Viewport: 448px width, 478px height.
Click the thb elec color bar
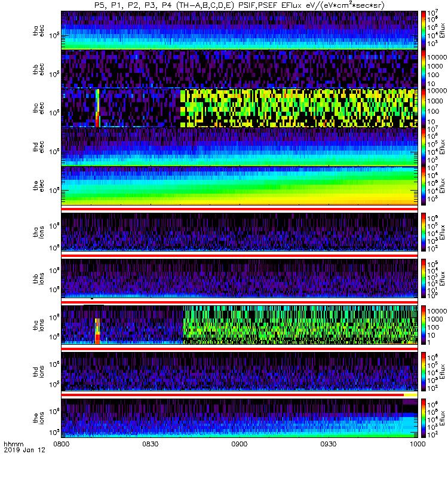tap(424, 69)
